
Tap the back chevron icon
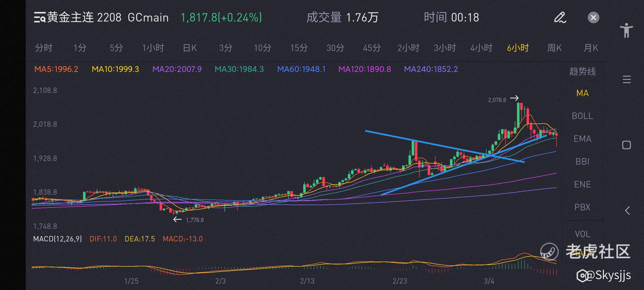click(627, 211)
